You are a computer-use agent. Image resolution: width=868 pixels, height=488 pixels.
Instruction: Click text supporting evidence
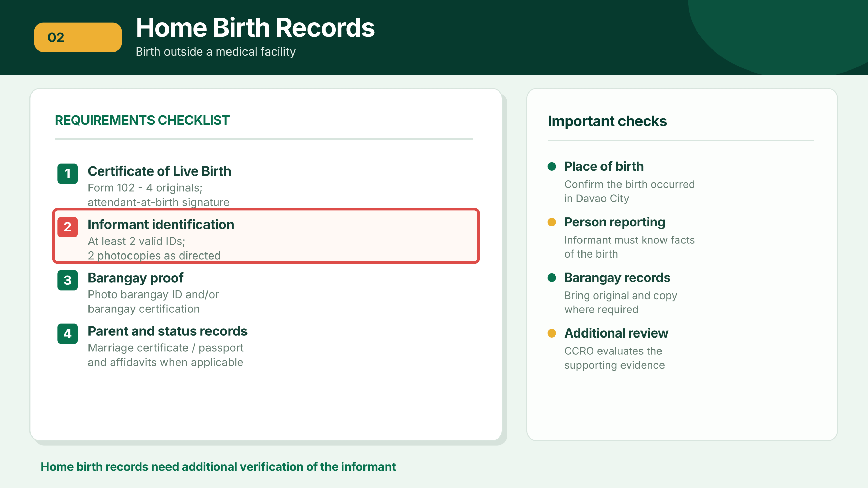(614, 365)
